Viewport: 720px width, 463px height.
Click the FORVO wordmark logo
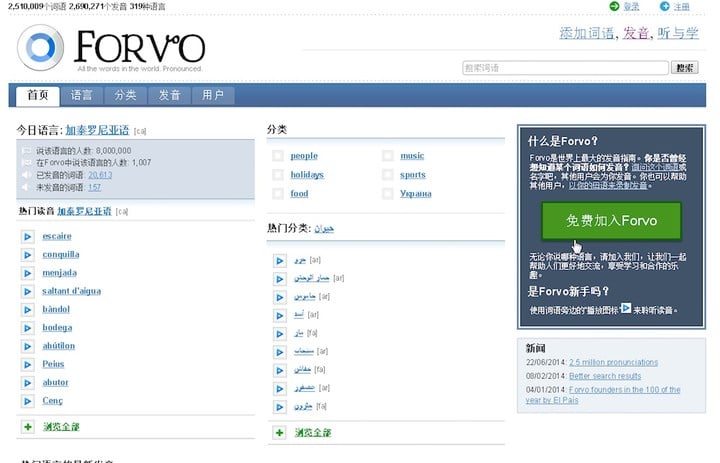pyautogui.click(x=140, y=46)
